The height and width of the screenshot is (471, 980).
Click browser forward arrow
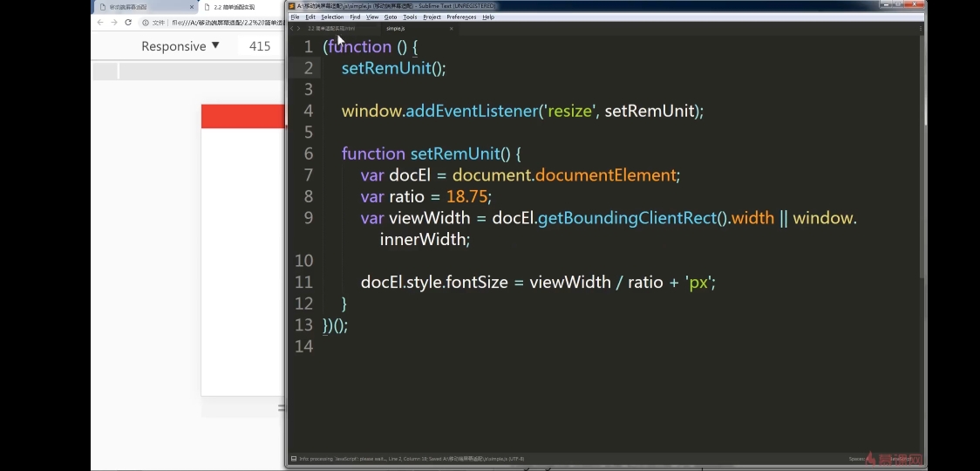click(x=113, y=22)
